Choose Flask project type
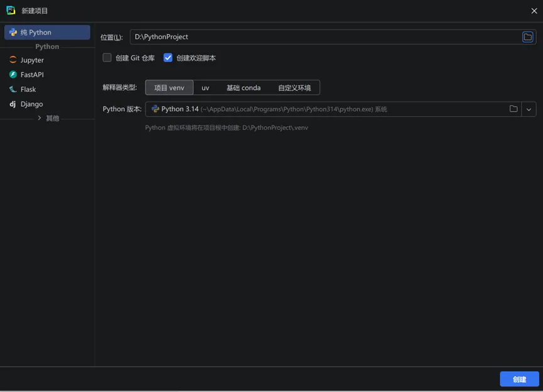The height and width of the screenshot is (392, 543). [x=47, y=89]
